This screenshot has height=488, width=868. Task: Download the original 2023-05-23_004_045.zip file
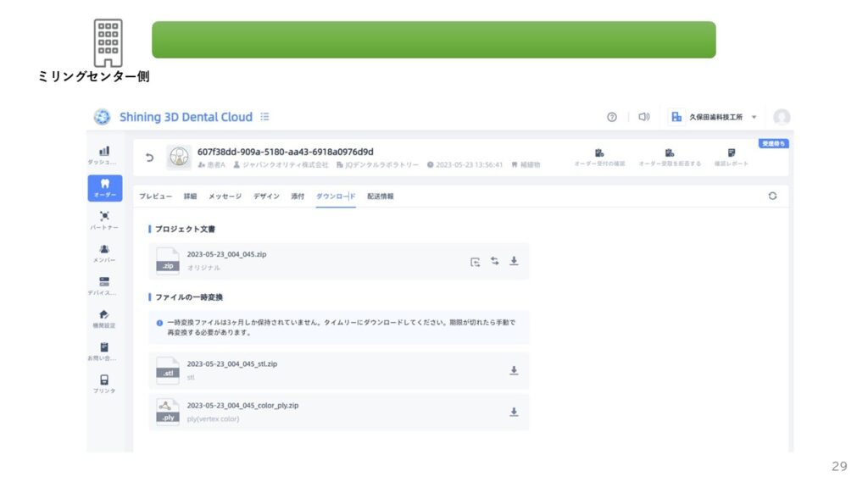(514, 261)
